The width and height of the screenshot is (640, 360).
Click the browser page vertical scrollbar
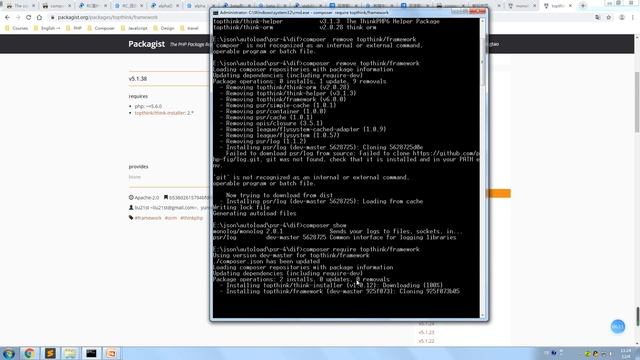click(637, 190)
